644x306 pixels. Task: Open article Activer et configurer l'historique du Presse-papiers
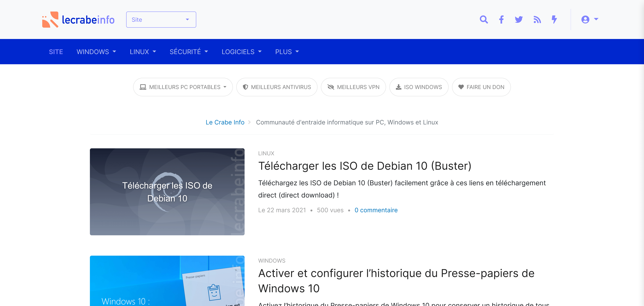396,281
